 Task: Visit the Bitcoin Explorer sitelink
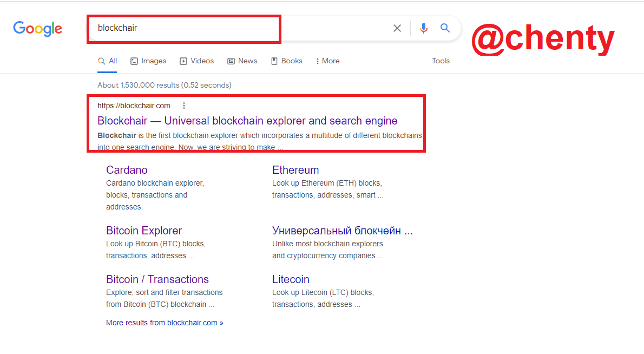click(x=144, y=231)
